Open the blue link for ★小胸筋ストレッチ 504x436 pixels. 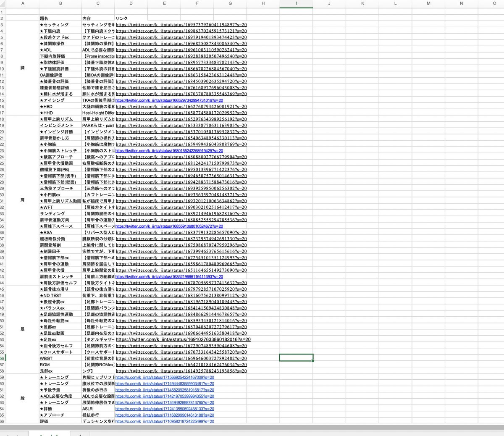(x=169, y=151)
